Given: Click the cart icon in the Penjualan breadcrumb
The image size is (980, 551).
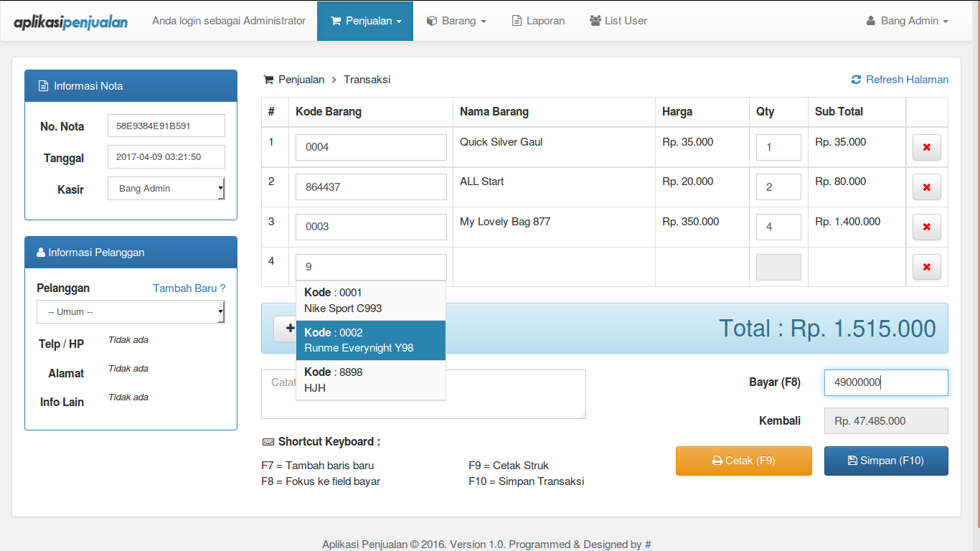Looking at the screenshot, I should pyautogui.click(x=268, y=80).
